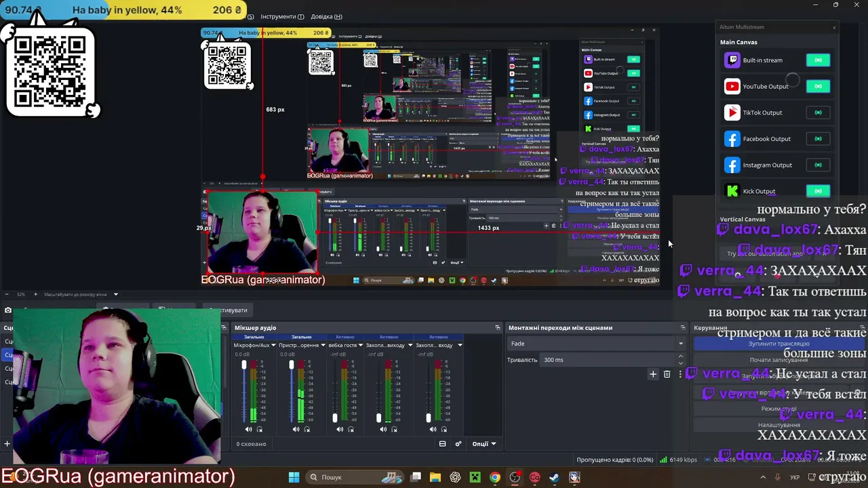Toggle the Kick Output stream

pyautogui.click(x=818, y=191)
